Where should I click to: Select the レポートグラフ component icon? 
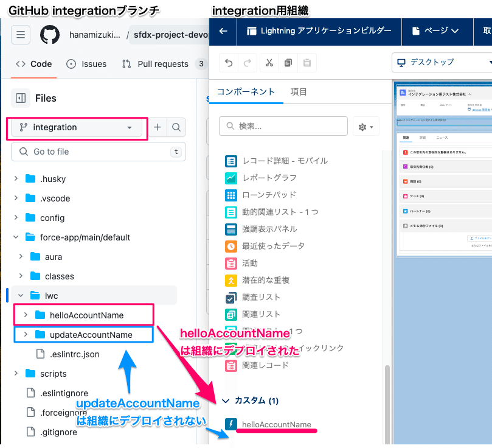(x=231, y=178)
